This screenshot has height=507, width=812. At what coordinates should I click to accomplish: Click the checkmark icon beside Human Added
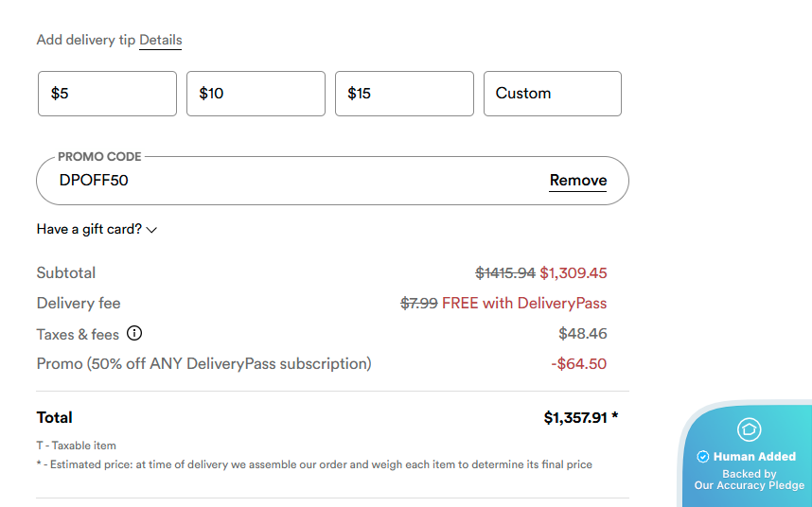pos(703,457)
